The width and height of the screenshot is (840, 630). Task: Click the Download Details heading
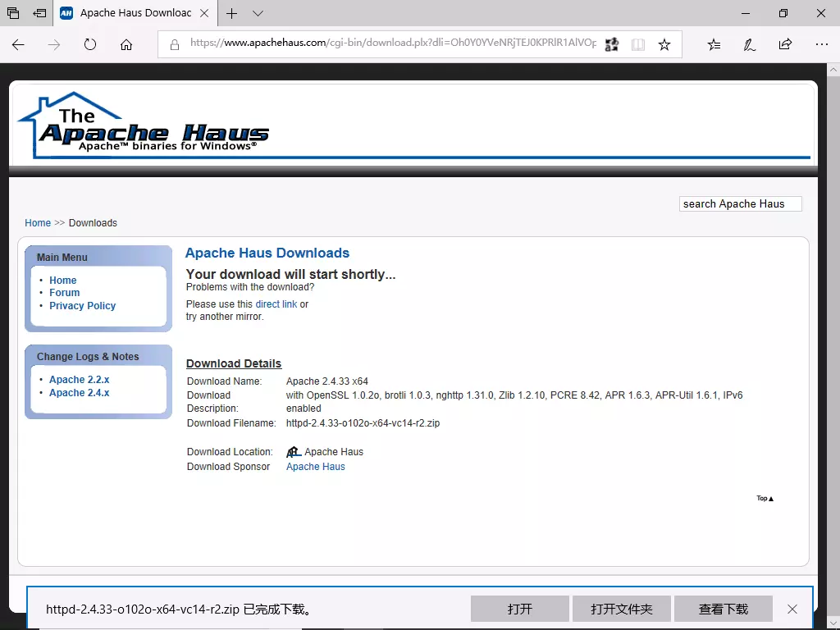point(234,363)
